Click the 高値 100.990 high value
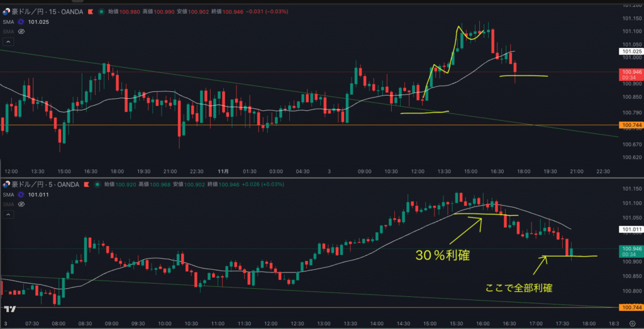 pos(158,12)
